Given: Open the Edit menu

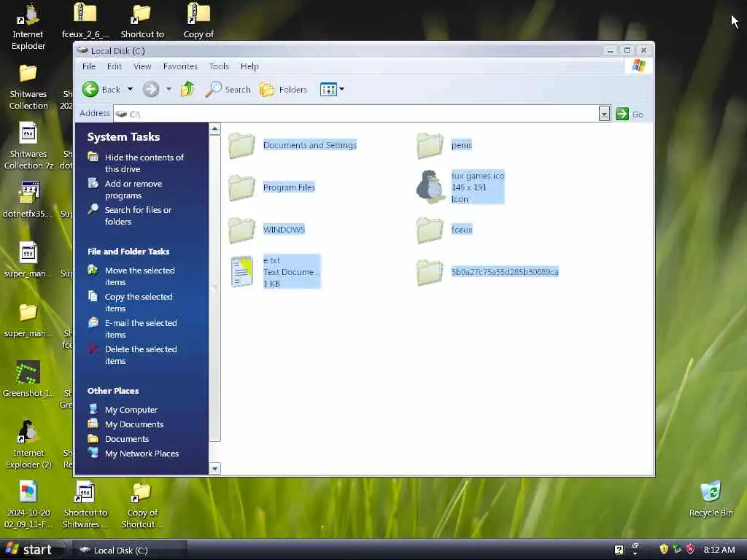Looking at the screenshot, I should tap(115, 66).
